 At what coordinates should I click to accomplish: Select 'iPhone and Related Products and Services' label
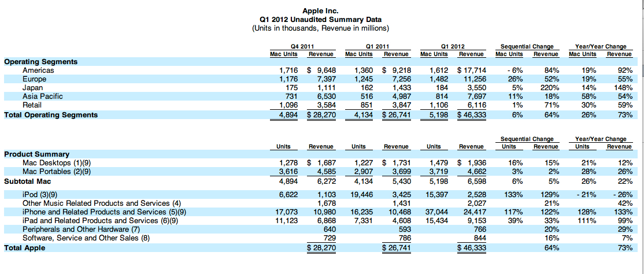[94, 212]
